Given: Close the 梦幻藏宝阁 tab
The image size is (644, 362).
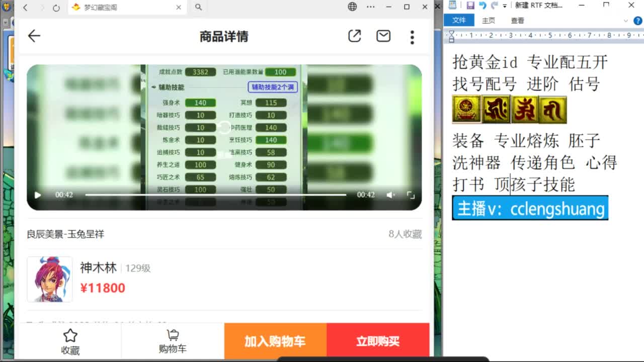Looking at the screenshot, I should [x=179, y=8].
